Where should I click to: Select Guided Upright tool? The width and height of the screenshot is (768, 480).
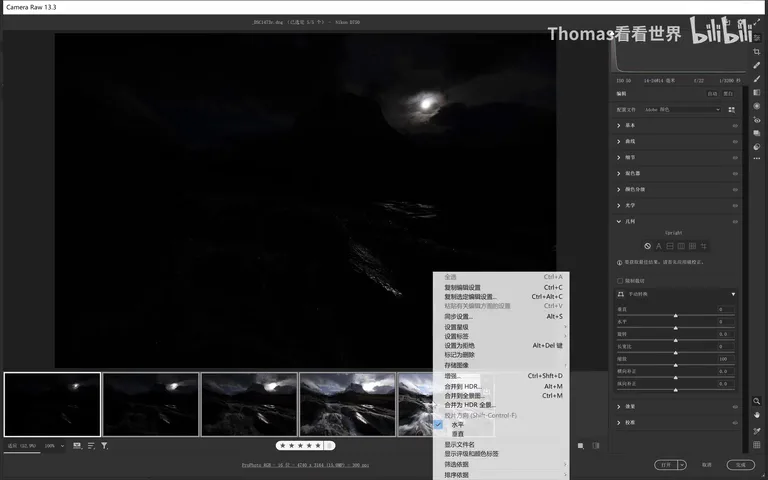click(x=704, y=246)
